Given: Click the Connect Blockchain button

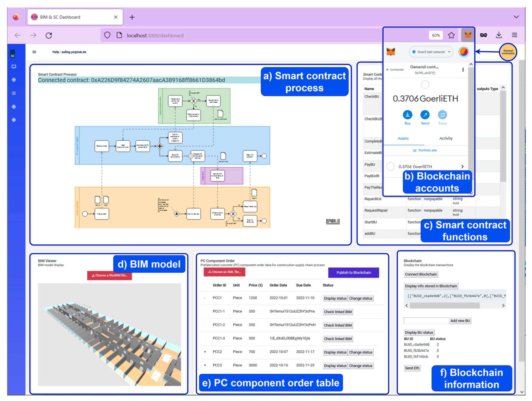Looking at the screenshot, I should click(421, 274).
